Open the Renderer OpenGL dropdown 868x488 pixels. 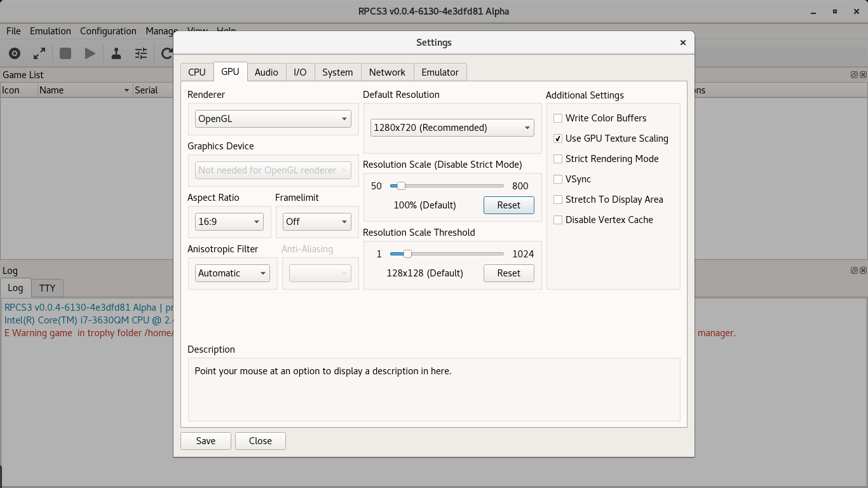point(273,119)
